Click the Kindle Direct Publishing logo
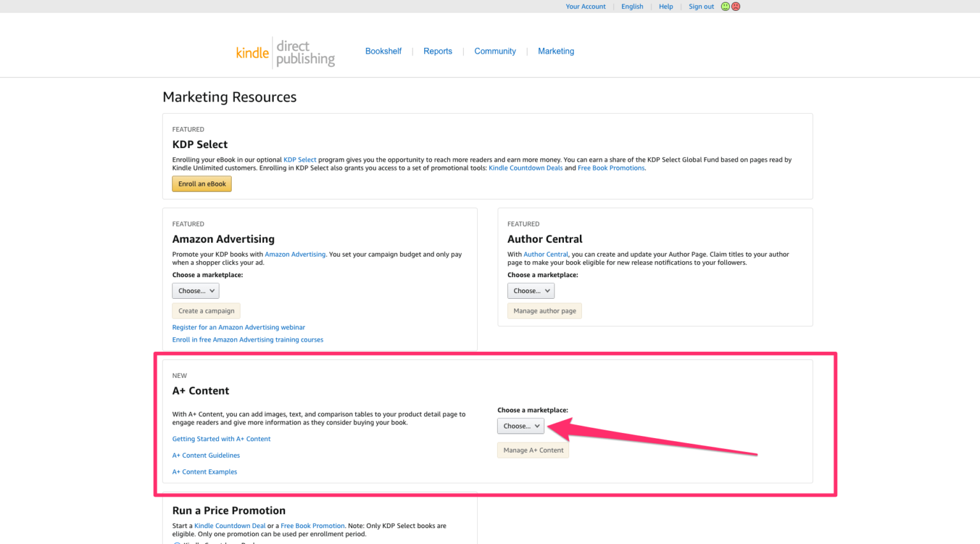This screenshot has height=544, width=980. pyautogui.click(x=285, y=52)
